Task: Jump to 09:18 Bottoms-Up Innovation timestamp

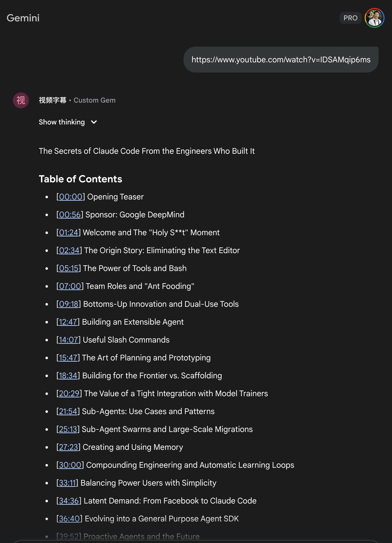Action: (69, 304)
